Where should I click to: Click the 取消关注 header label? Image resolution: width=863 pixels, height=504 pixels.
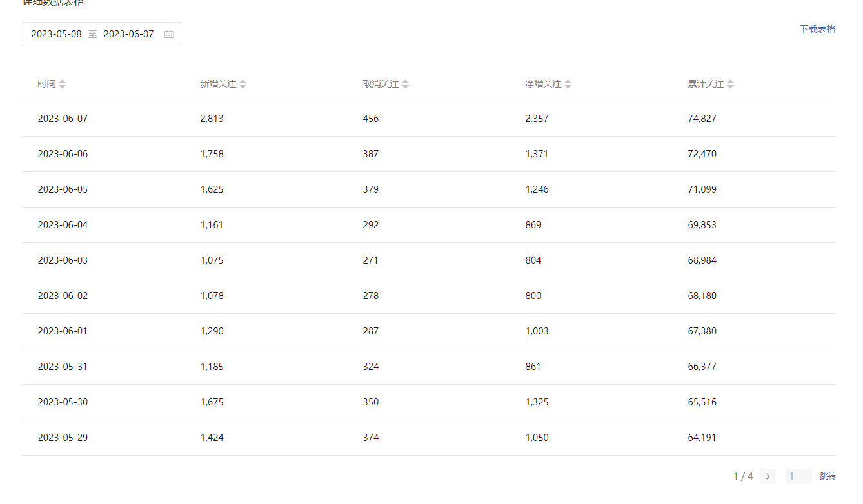click(381, 84)
